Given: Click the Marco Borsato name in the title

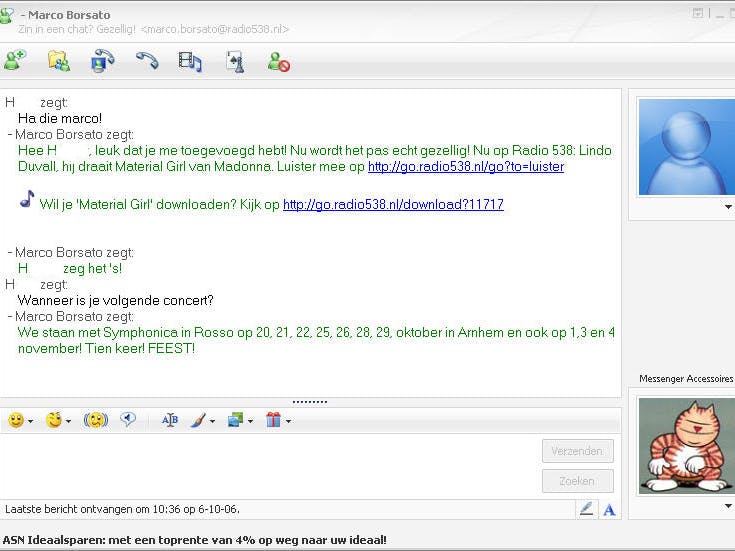Looking at the screenshot, I should (69, 15).
